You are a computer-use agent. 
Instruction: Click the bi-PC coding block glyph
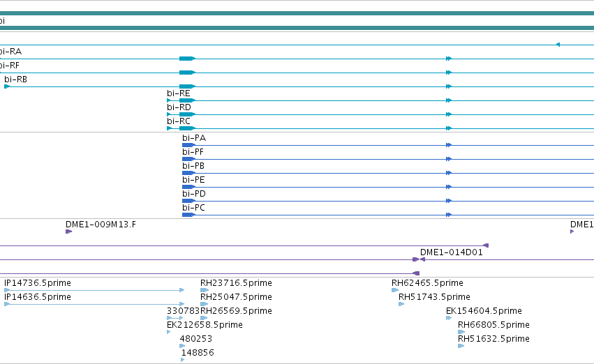(x=188, y=215)
